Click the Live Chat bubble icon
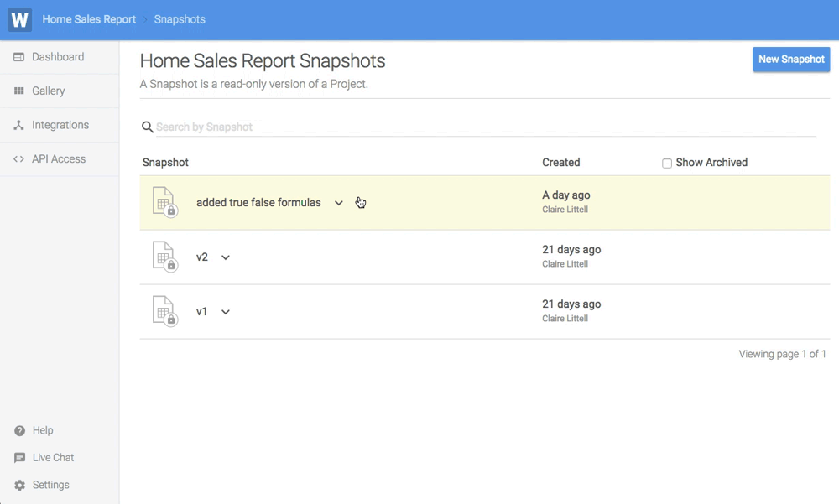 [x=19, y=458]
